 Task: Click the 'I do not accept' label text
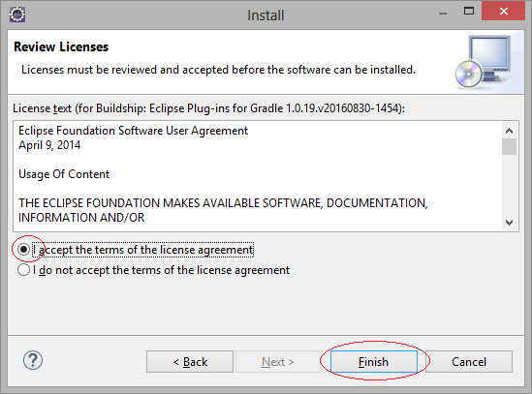point(161,270)
